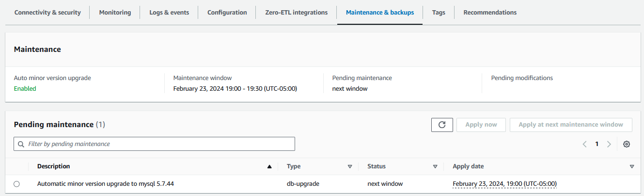The height and width of the screenshot is (196, 644).
Task: Open the Logs & events tab
Action: coord(169,13)
